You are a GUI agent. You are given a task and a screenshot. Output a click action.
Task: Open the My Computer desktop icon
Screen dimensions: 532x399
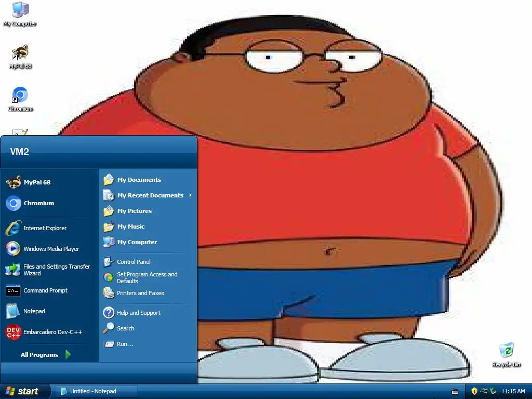pos(20,9)
